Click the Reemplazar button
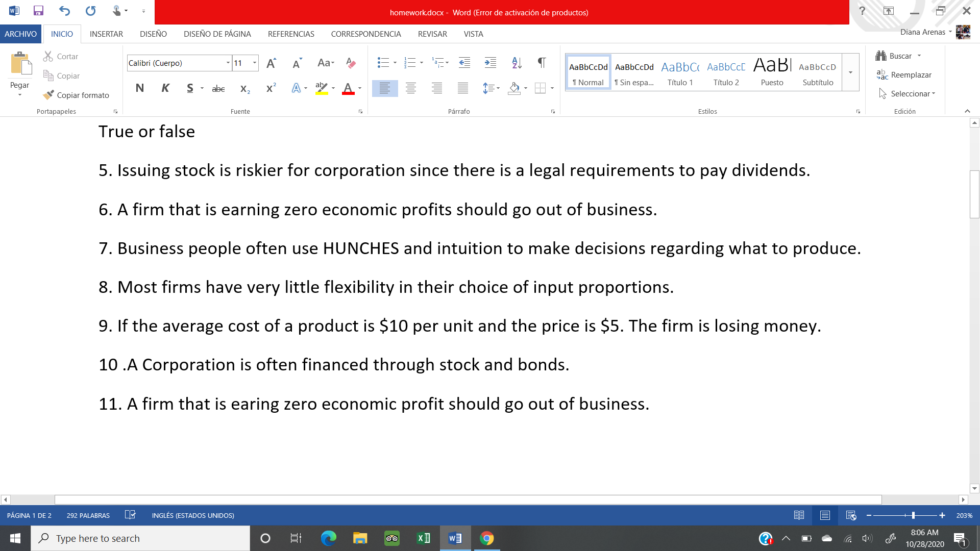The image size is (980, 551). click(x=904, y=75)
